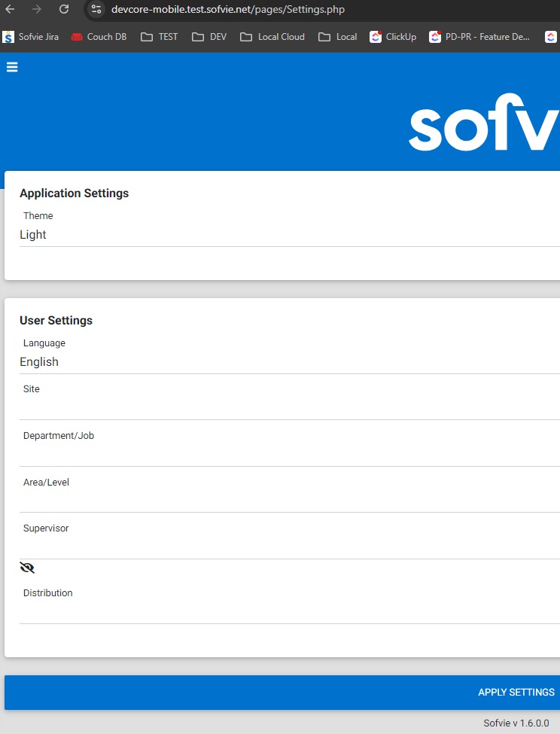Reload the Settings page
Image resolution: width=560 pixels, height=734 pixels.
click(x=64, y=9)
